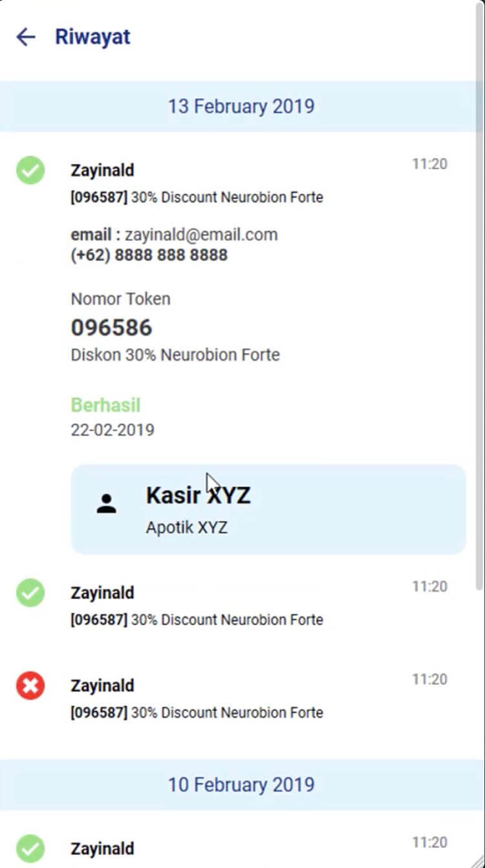This screenshot has height=868, width=485.
Task: Click green checkmark of expanded Zayinald entry
Action: (x=30, y=171)
